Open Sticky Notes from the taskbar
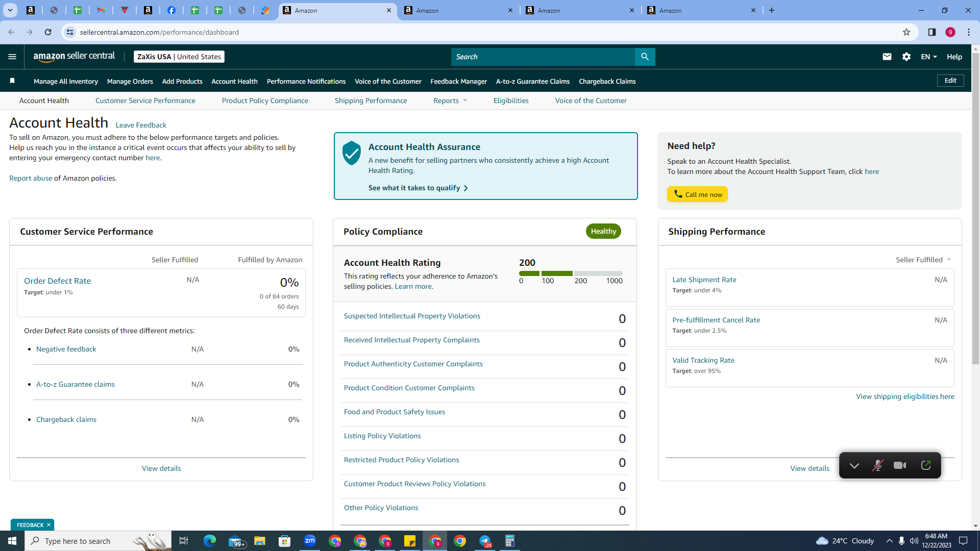This screenshot has height=551, width=980. click(x=410, y=541)
